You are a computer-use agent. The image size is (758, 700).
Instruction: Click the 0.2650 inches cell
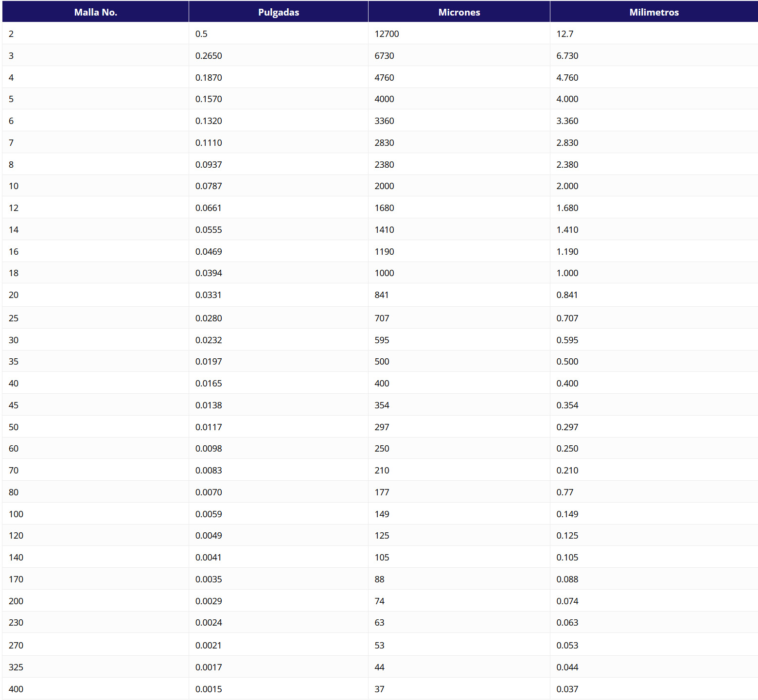[209, 56]
